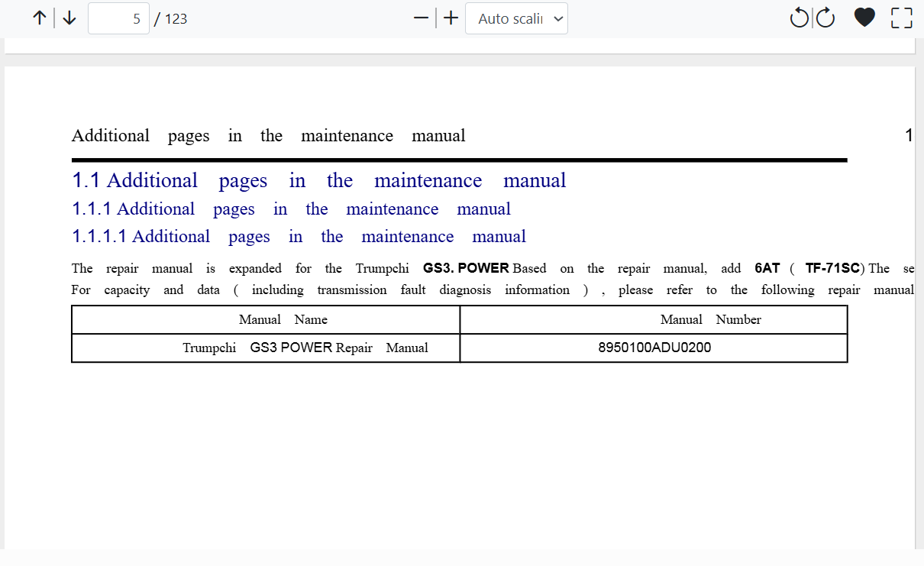Click the bold 6AT text

coord(767,268)
